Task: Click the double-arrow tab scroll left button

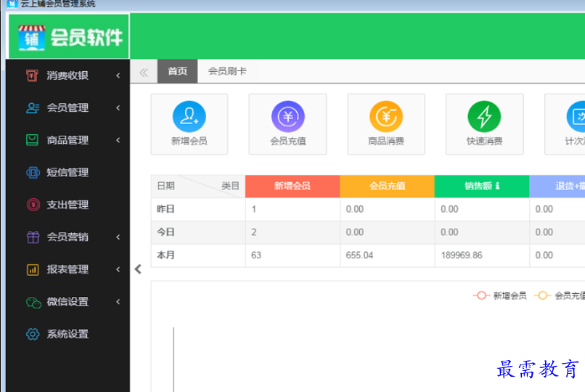Action: (x=144, y=72)
